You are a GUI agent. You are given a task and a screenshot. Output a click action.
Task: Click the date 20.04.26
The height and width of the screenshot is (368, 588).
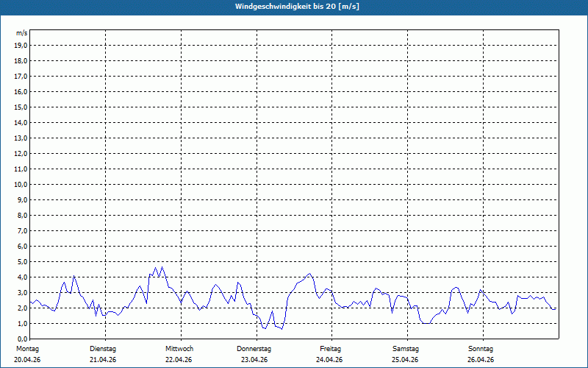[x=27, y=360]
